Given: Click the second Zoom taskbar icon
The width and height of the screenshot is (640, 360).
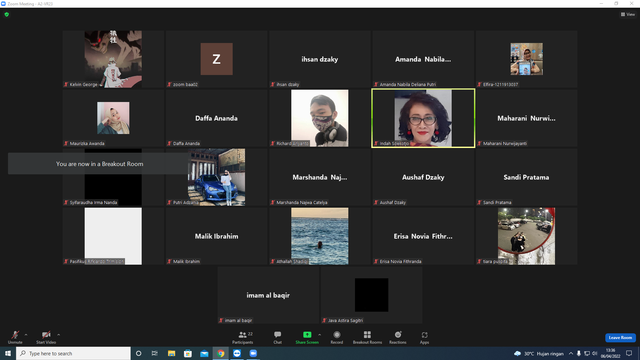Looking at the screenshot, I should pos(253,353).
